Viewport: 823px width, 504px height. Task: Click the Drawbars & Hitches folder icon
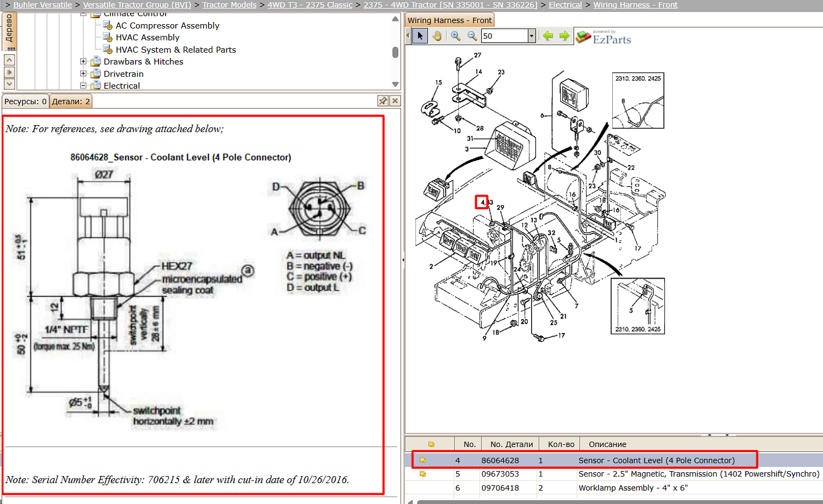(x=96, y=61)
